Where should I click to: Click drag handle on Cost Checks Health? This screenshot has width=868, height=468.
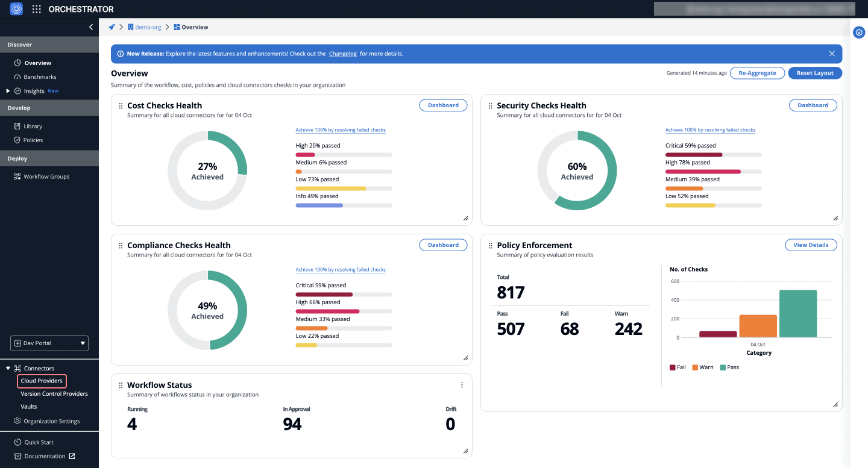pyautogui.click(x=121, y=106)
